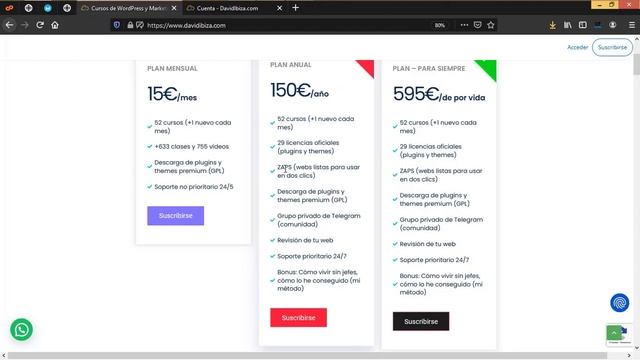Close the Cuenta - DavidIbiza.com tab
The width and height of the screenshot is (640, 360).
tap(280, 8)
